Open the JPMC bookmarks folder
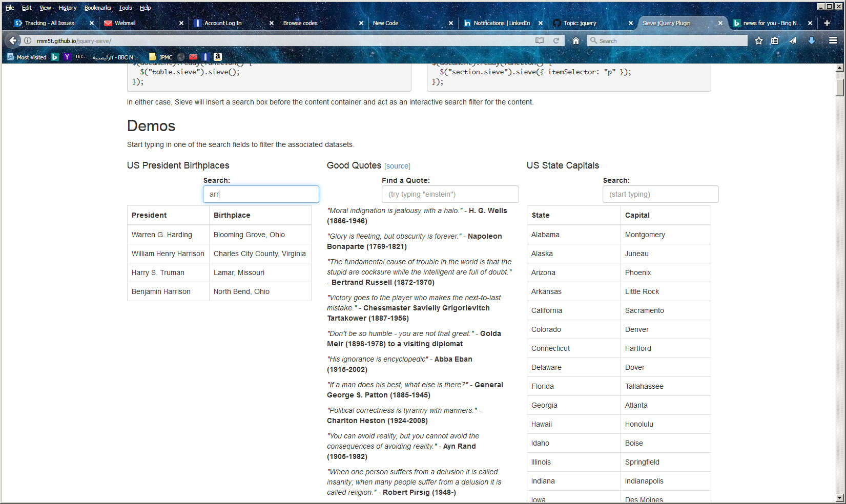 (x=161, y=57)
